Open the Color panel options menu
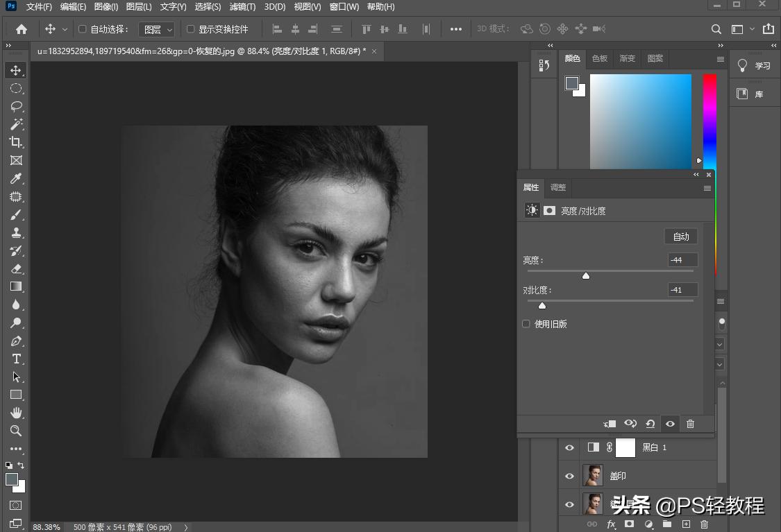Image resolution: width=781 pixels, height=532 pixels. 721,59
